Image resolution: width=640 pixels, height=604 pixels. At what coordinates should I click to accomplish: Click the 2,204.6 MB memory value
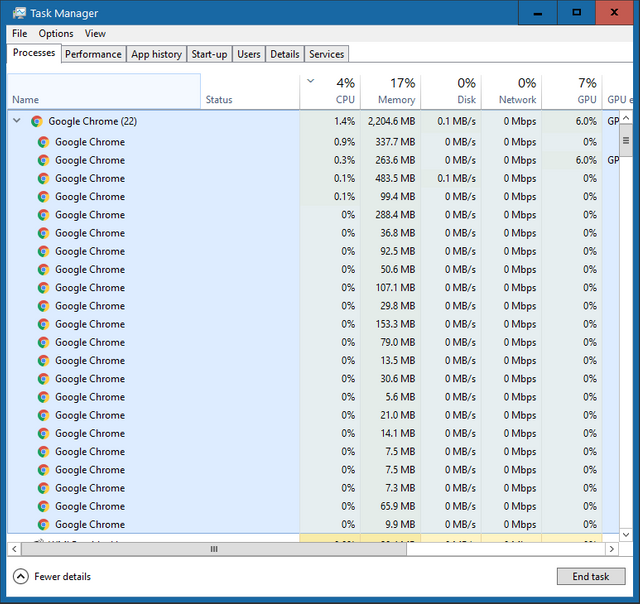tap(391, 122)
